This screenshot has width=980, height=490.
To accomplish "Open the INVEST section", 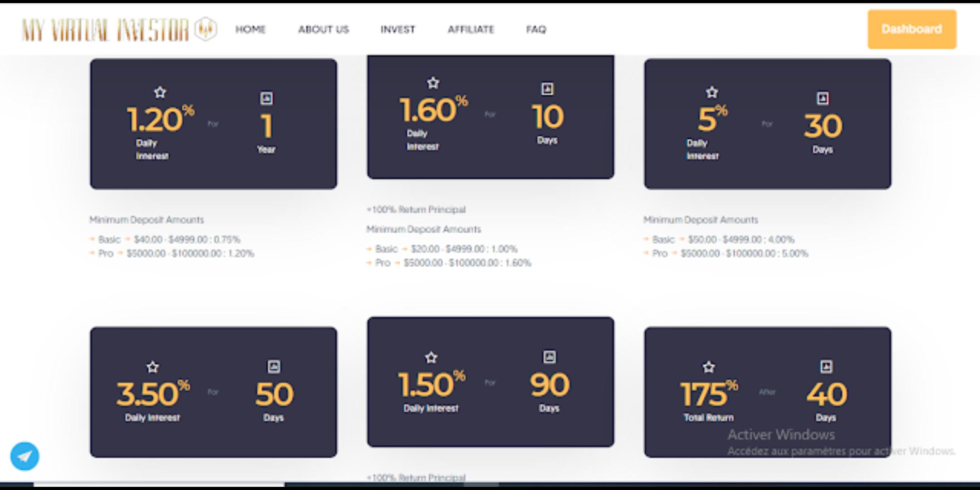I will (x=397, y=29).
